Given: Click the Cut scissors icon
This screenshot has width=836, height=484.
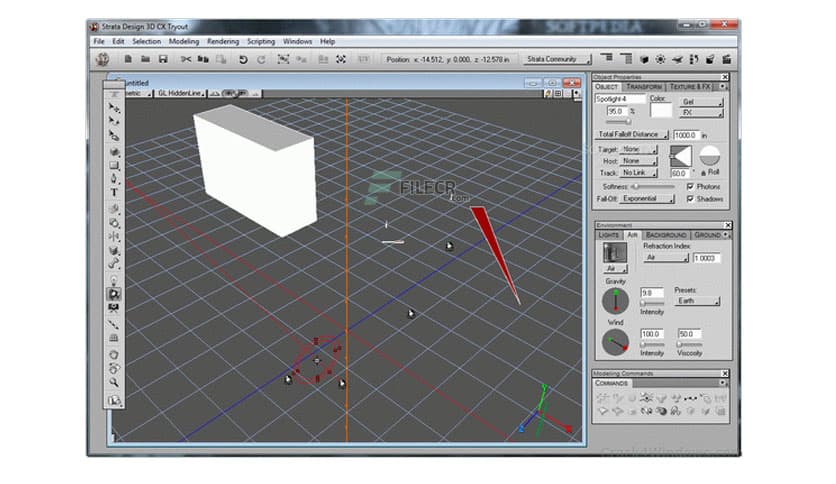Looking at the screenshot, I should coord(186,59).
